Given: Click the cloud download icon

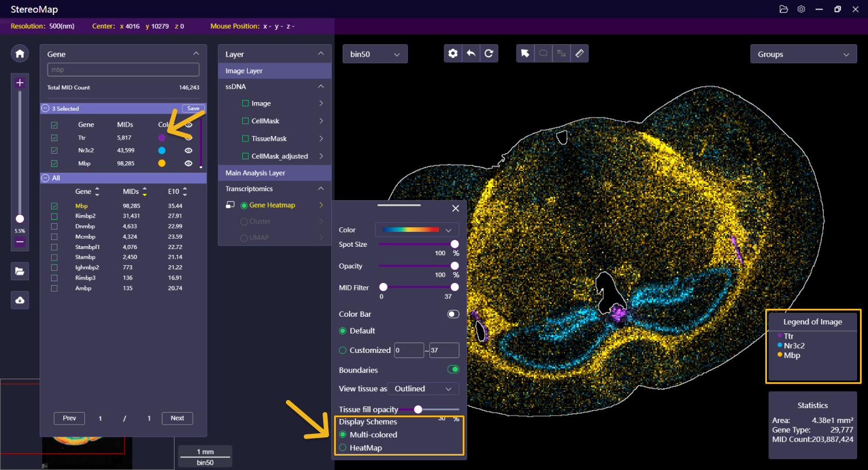Looking at the screenshot, I should point(20,300).
